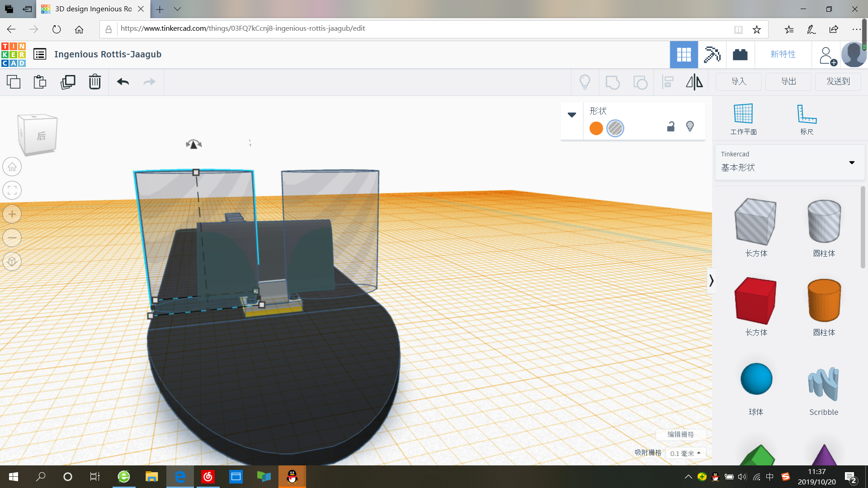Set shape to hole mode

coord(615,128)
